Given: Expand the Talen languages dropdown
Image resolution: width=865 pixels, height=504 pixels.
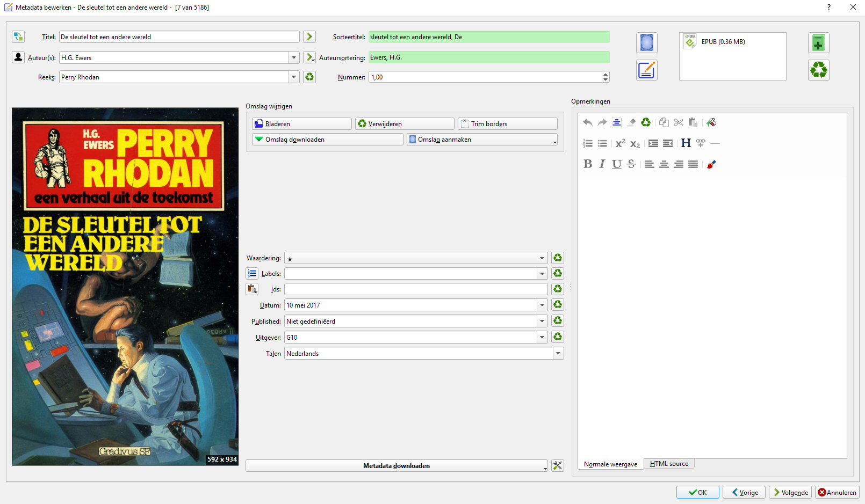Looking at the screenshot, I should tap(558, 353).
